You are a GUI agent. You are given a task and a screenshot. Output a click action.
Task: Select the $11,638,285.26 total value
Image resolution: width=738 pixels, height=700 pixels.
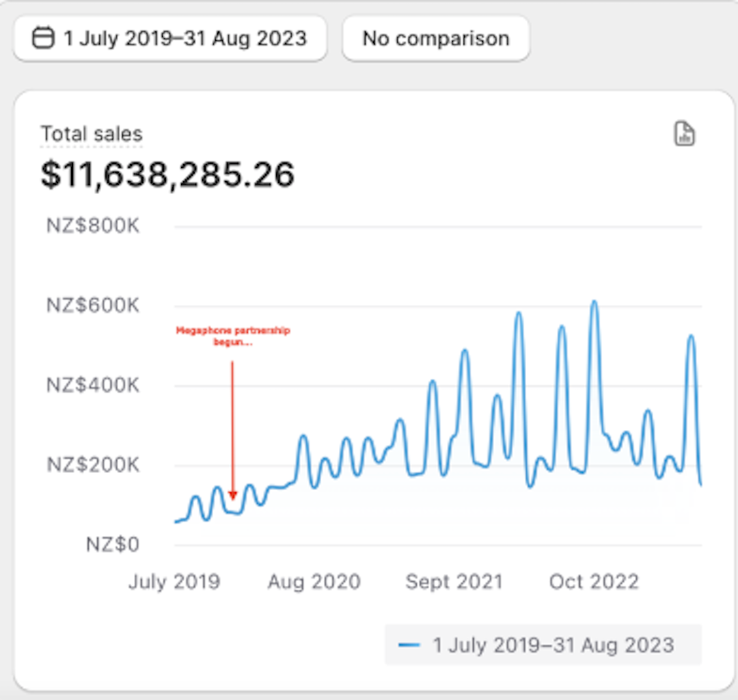click(167, 175)
